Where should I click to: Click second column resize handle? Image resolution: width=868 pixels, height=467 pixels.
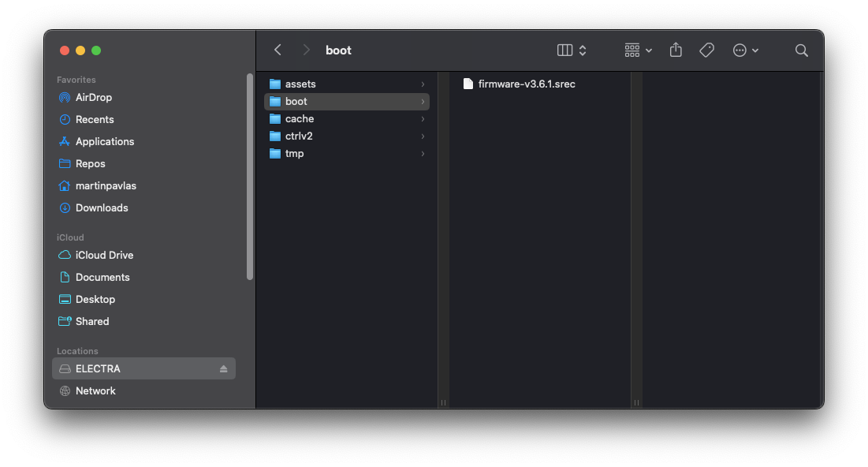click(636, 403)
